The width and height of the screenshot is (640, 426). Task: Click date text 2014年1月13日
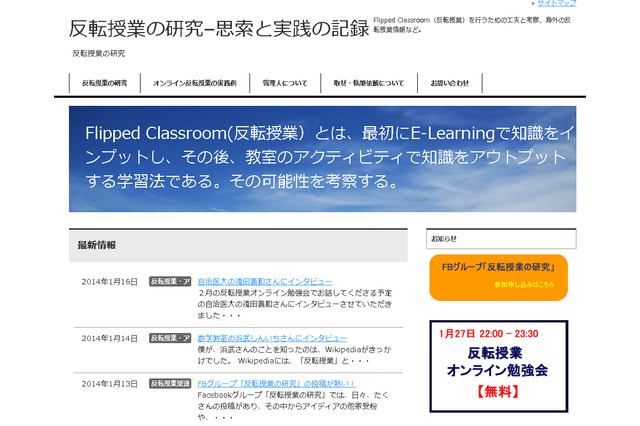click(x=109, y=384)
